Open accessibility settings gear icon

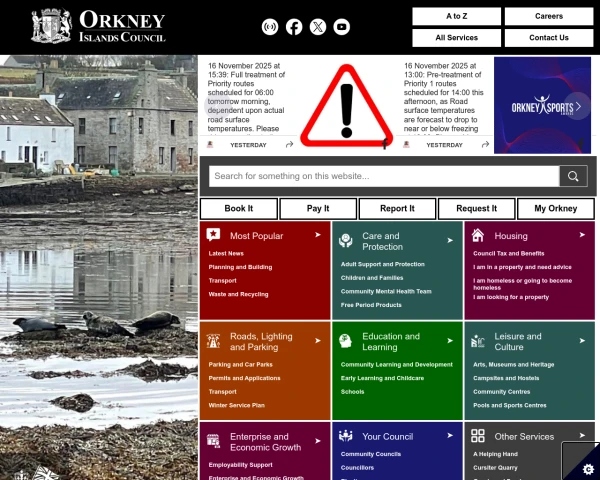click(588, 469)
